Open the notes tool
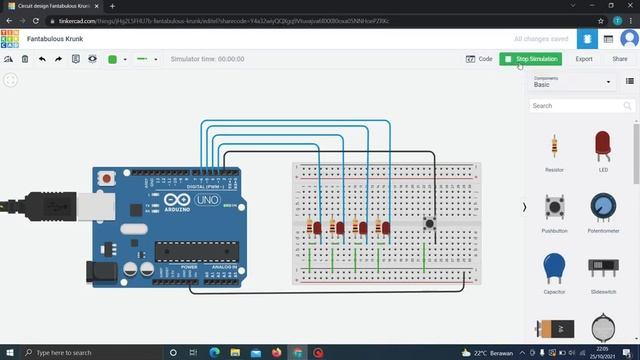The width and height of the screenshot is (640, 360). tap(76, 59)
